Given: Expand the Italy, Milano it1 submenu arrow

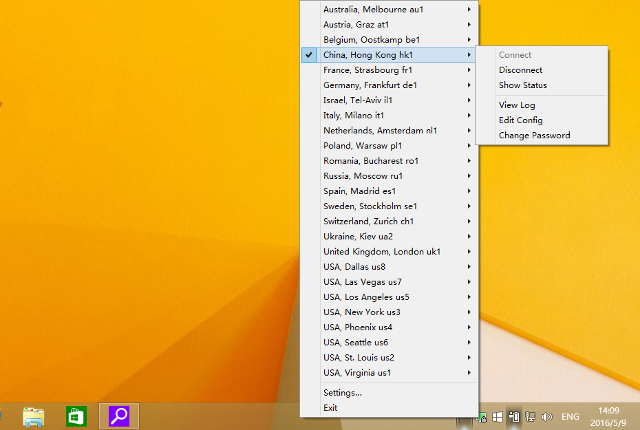Looking at the screenshot, I should coord(469,115).
